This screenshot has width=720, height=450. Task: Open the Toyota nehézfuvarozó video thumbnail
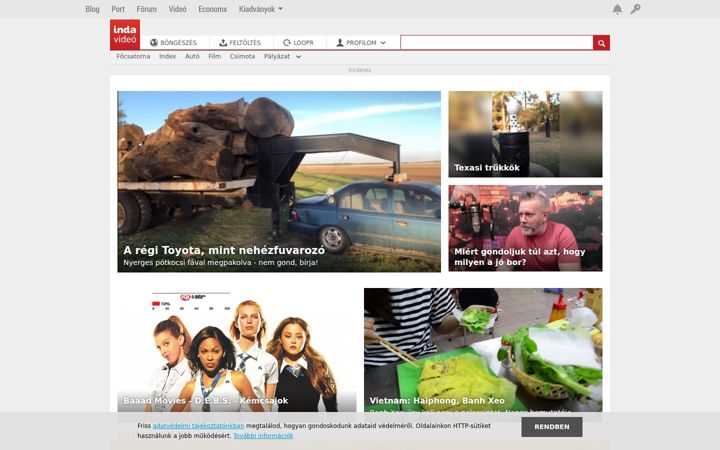click(279, 181)
